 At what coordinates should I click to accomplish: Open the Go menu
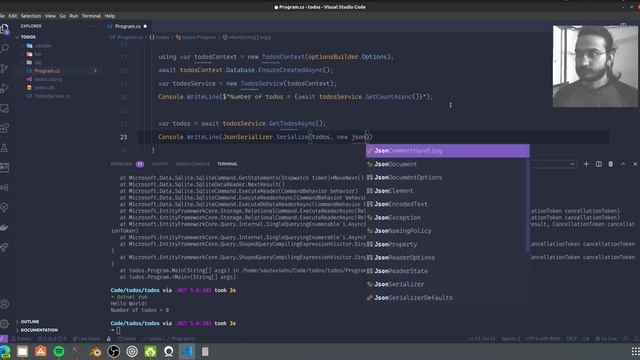[x=62, y=16]
